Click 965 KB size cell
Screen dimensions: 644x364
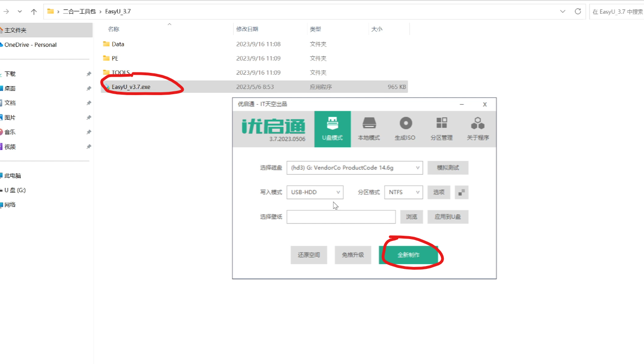click(397, 87)
